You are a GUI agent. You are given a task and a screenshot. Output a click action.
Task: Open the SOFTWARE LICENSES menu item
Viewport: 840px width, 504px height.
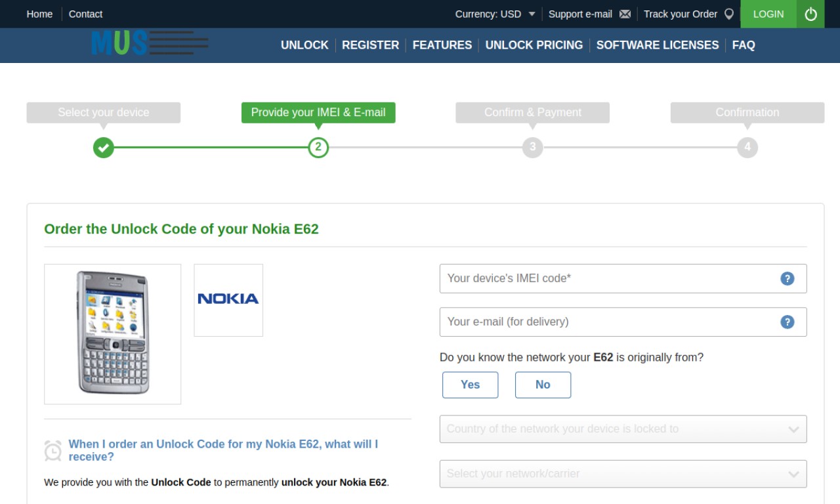pyautogui.click(x=658, y=45)
